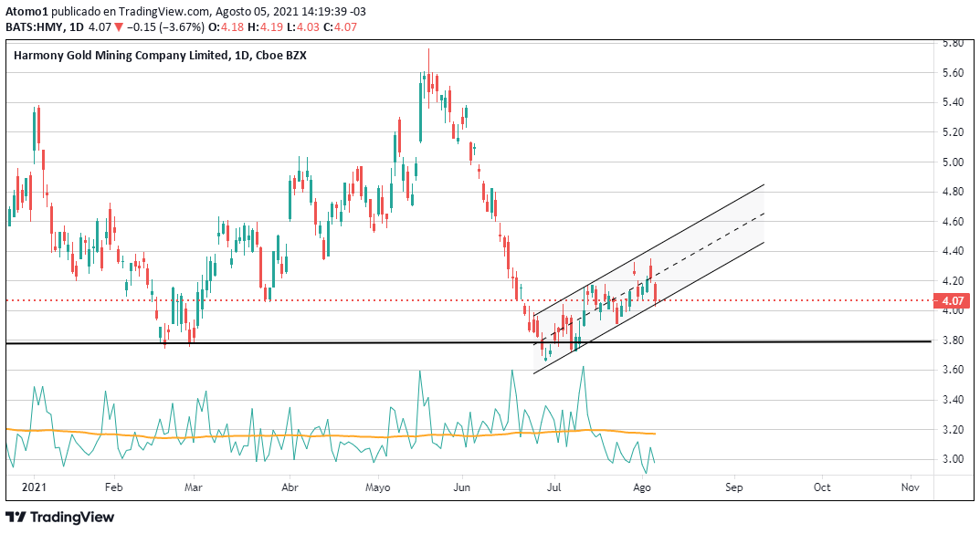Click the 3.00 price axis label
This screenshot has width=980, height=534.
954,459
